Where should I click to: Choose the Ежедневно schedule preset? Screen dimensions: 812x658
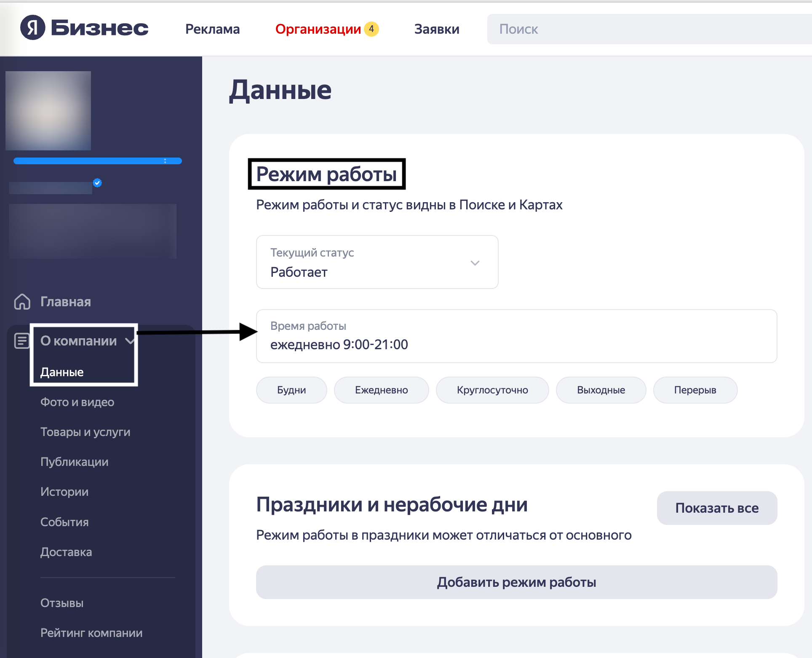pos(381,390)
